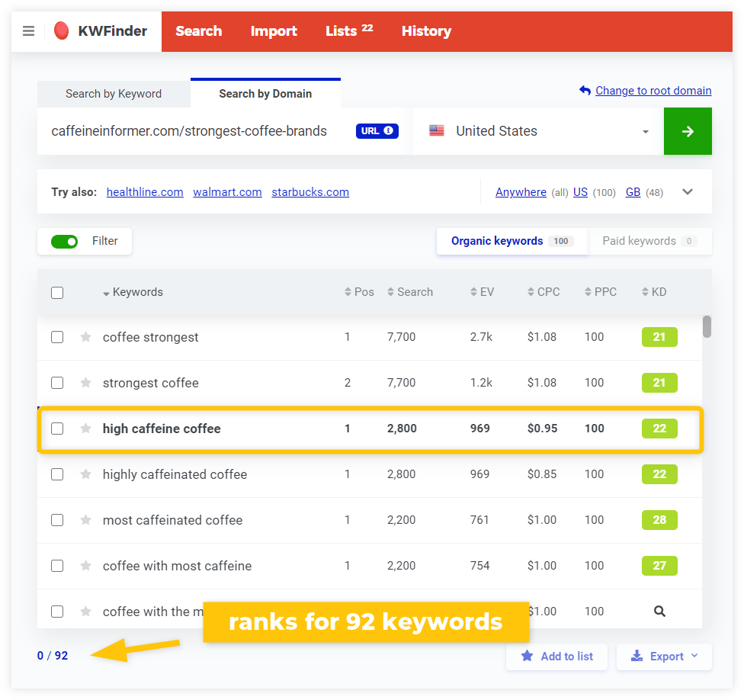Expand the location options chevron

point(688,192)
